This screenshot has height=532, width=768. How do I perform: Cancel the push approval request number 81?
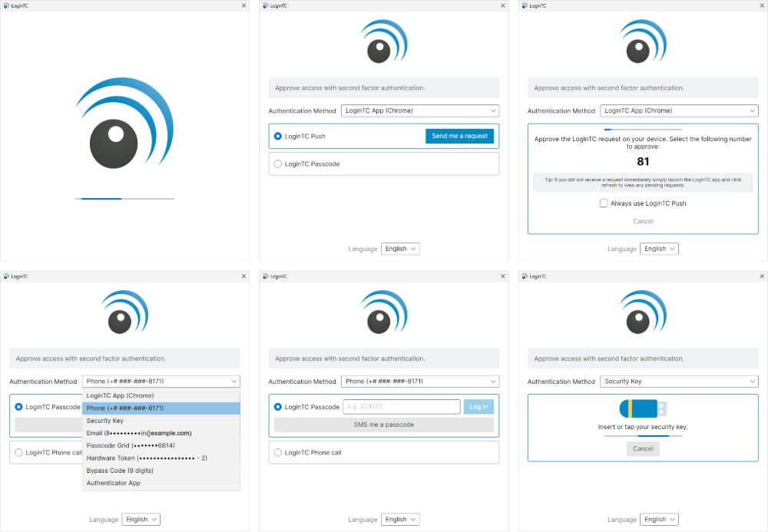643,221
